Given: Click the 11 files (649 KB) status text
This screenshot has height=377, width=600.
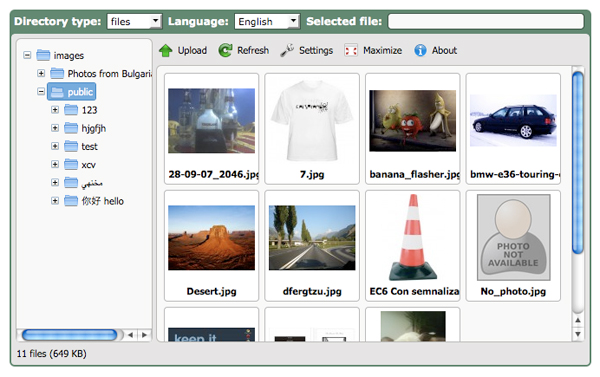Looking at the screenshot, I should 51,354.
